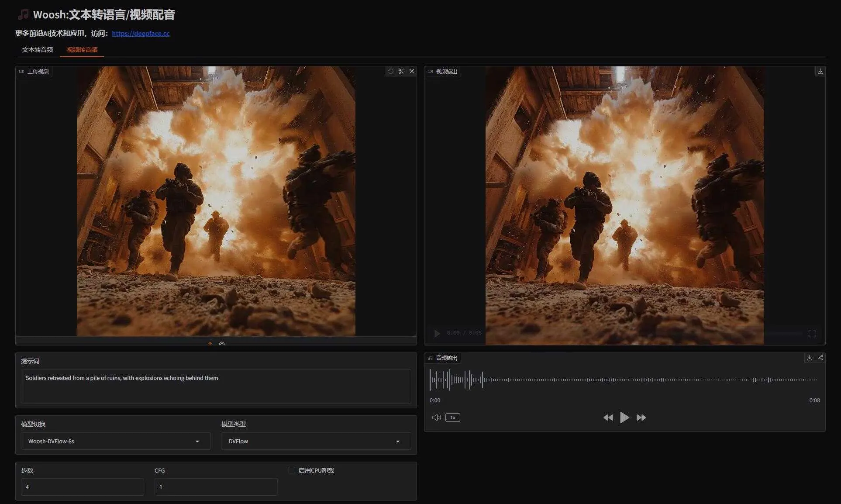Open the Woosh-DVFlow-8s model dropdown
The height and width of the screenshot is (504, 841).
(x=116, y=441)
